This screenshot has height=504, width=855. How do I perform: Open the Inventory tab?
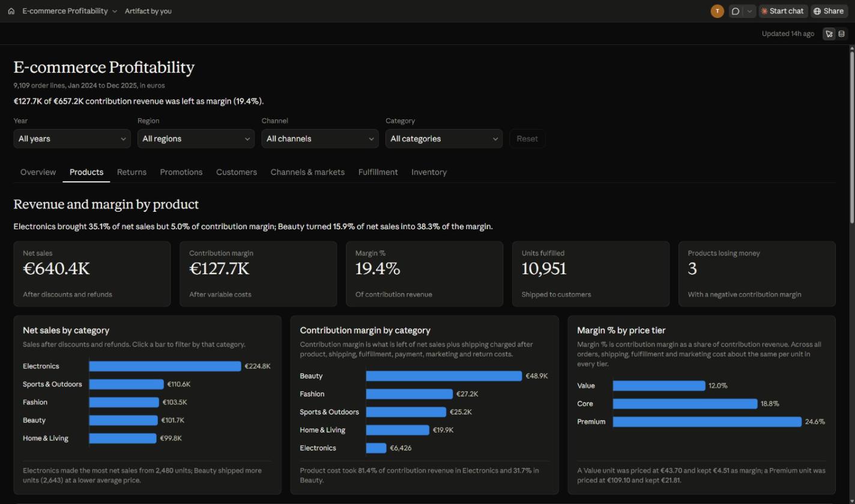[x=429, y=172]
